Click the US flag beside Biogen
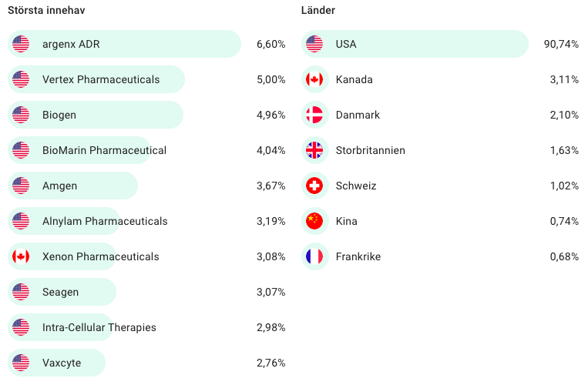The width and height of the screenshot is (588, 385). point(21,115)
